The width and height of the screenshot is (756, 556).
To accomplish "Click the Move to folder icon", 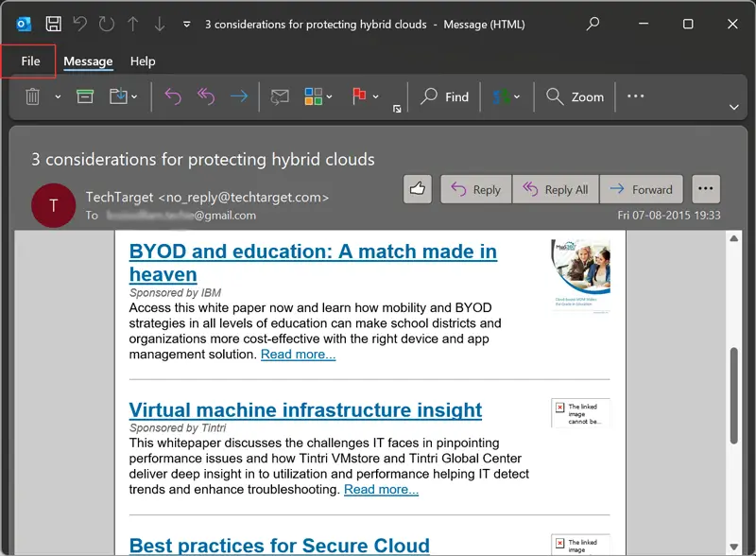I will [118, 96].
